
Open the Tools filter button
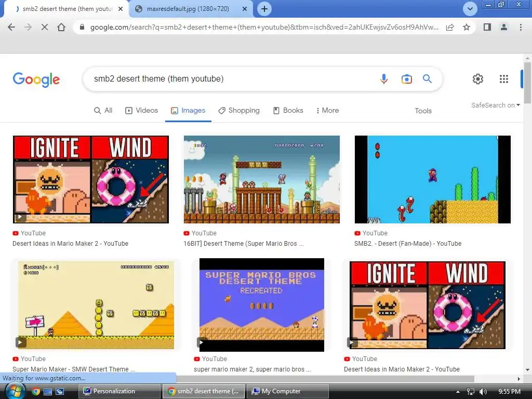tap(423, 111)
